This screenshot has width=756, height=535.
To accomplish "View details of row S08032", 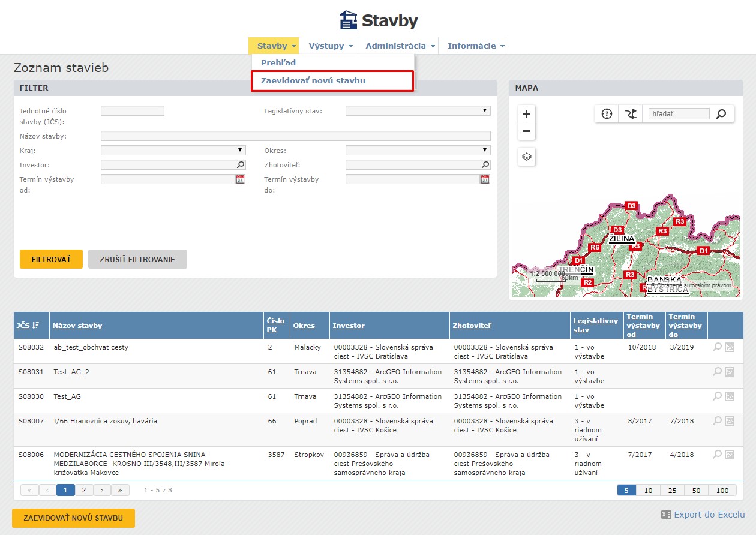I will point(717,347).
